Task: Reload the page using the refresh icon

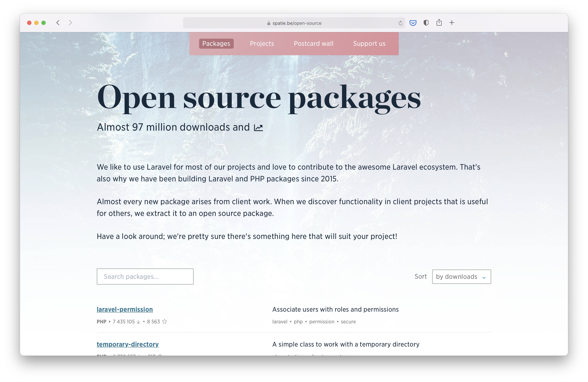Action: click(x=400, y=23)
